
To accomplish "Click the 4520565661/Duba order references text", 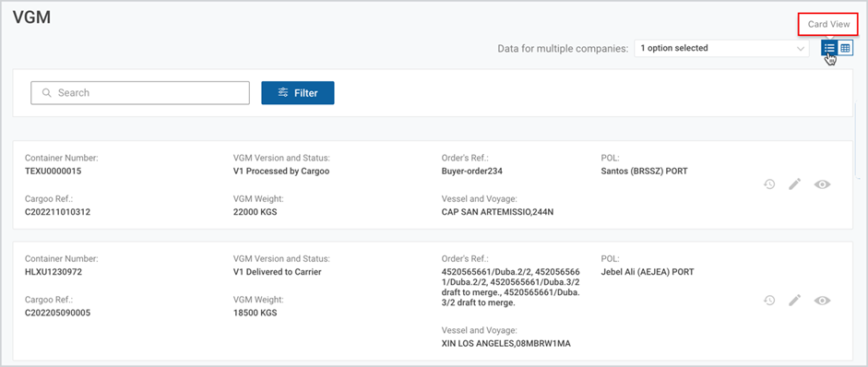I will pos(511,288).
